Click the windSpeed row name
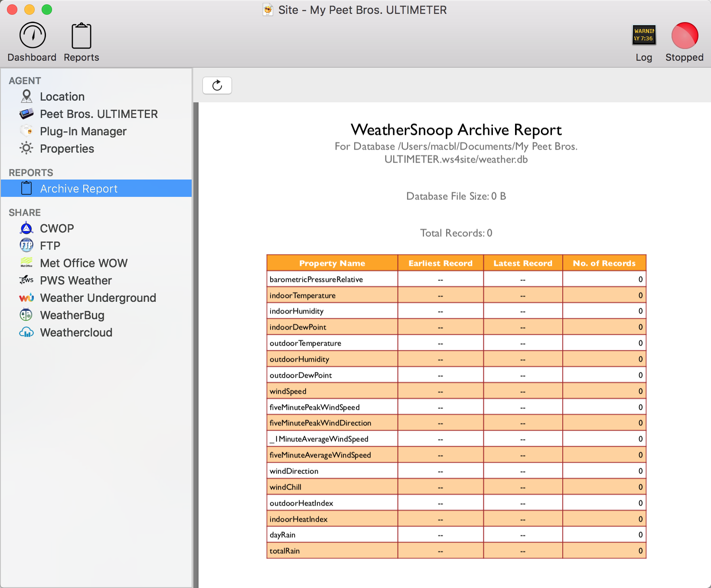Image resolution: width=711 pixels, height=588 pixels. pyautogui.click(x=288, y=391)
